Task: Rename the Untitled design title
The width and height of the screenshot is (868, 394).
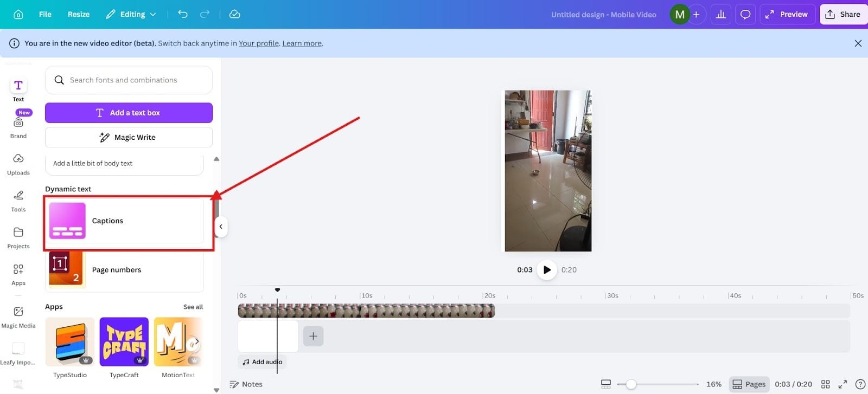Action: (603, 15)
